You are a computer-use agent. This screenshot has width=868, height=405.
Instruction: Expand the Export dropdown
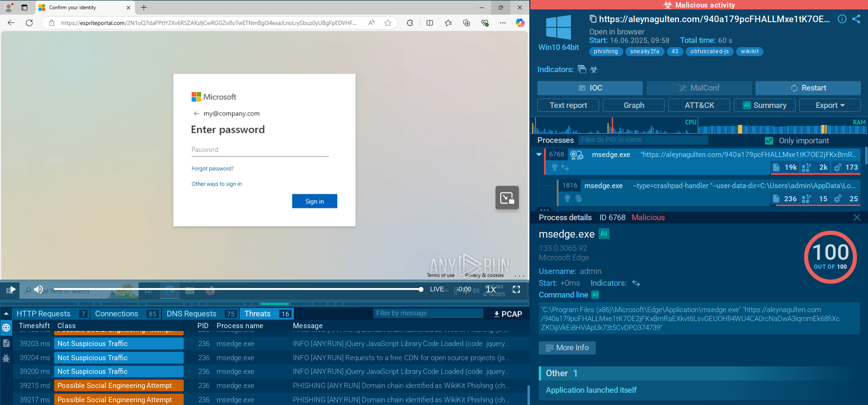coord(830,105)
